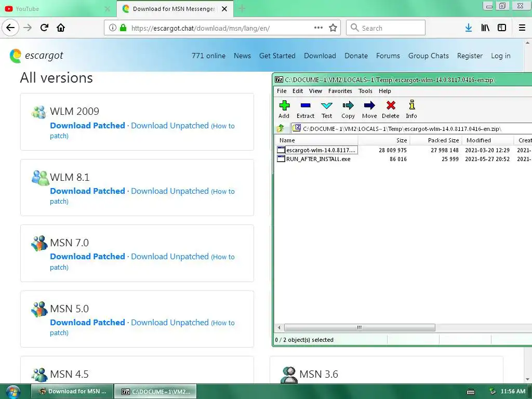Viewport: 532px width, 399px height.
Task: Open Tools menu in 7-Zip
Action: point(365,91)
